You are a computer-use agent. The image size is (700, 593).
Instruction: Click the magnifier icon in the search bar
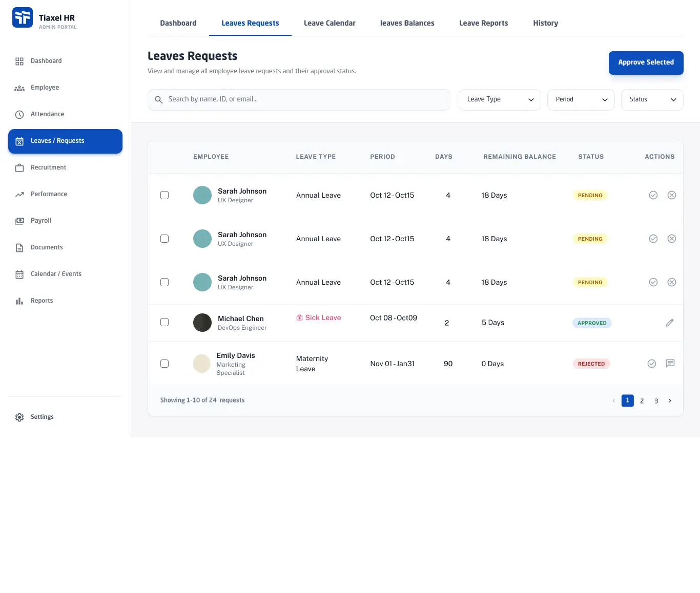[x=159, y=100]
